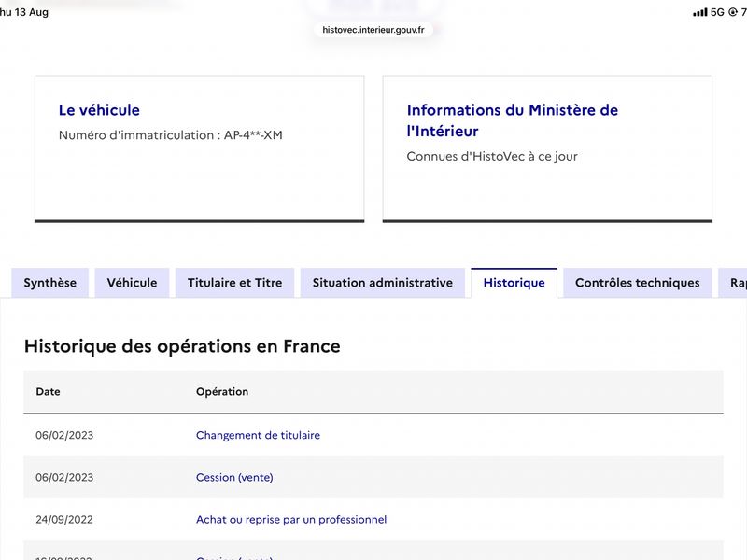
Task: Click the Connues d'HistoVec à ce jour text
Action: click(x=492, y=157)
